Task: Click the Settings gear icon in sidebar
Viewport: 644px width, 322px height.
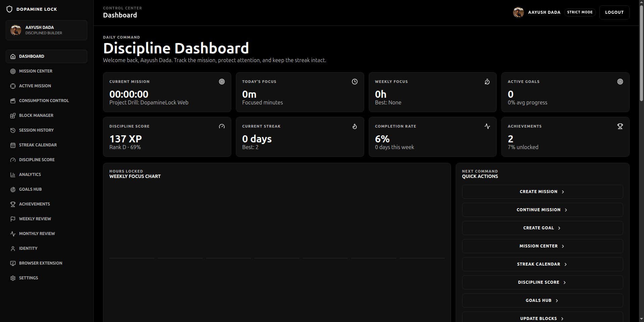Action: pyautogui.click(x=13, y=278)
